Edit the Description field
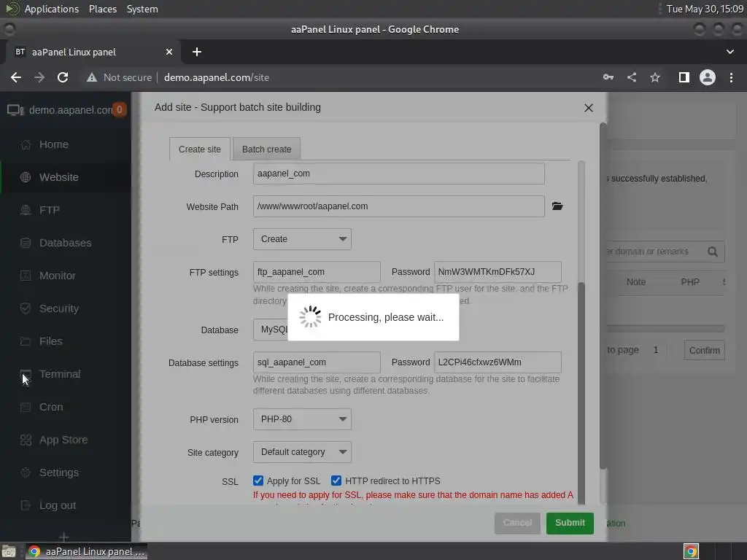This screenshot has height=560, width=747. coord(399,174)
